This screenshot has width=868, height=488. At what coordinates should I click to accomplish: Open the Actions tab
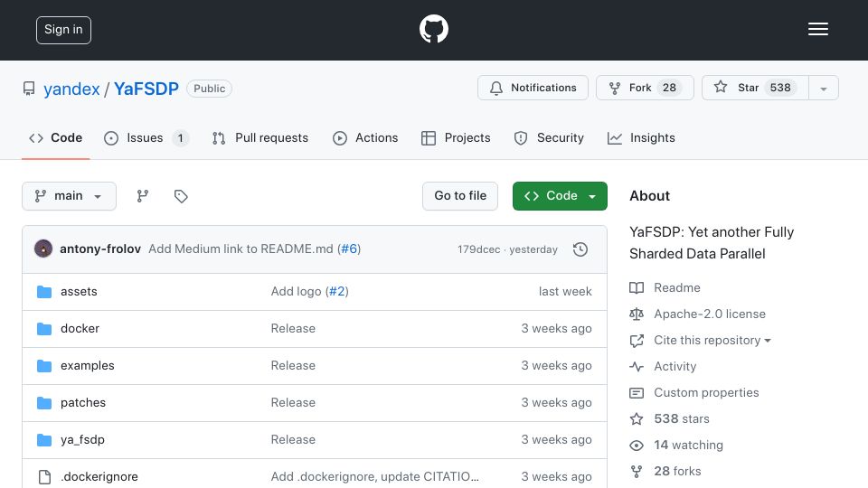(x=365, y=137)
